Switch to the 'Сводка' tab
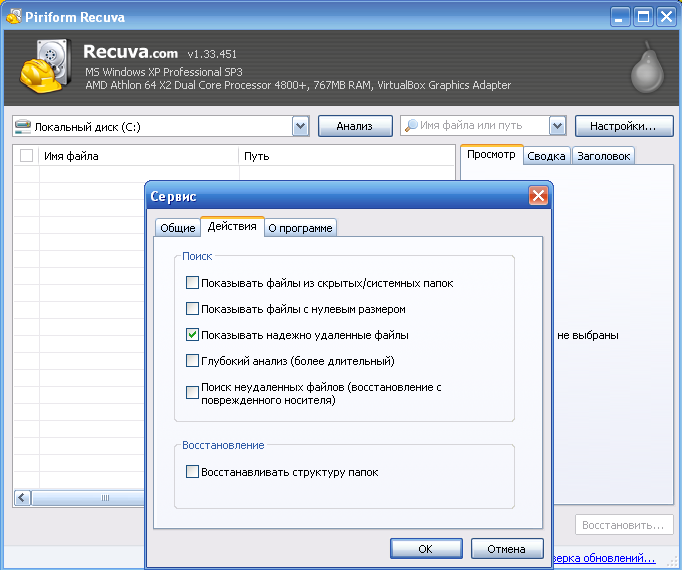Image resolution: width=682 pixels, height=570 pixels. 546,156
